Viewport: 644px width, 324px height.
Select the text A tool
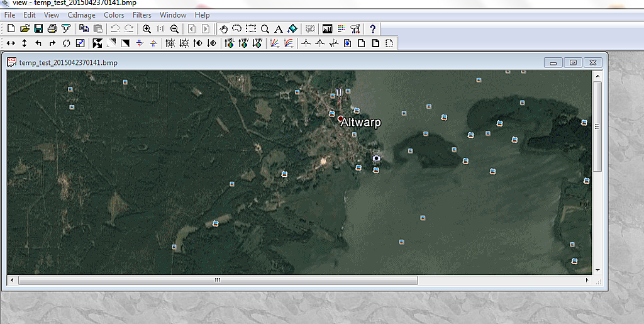coord(279,29)
